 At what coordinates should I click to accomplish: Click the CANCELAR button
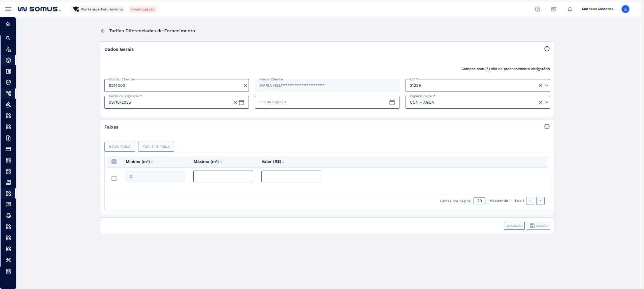click(514, 226)
